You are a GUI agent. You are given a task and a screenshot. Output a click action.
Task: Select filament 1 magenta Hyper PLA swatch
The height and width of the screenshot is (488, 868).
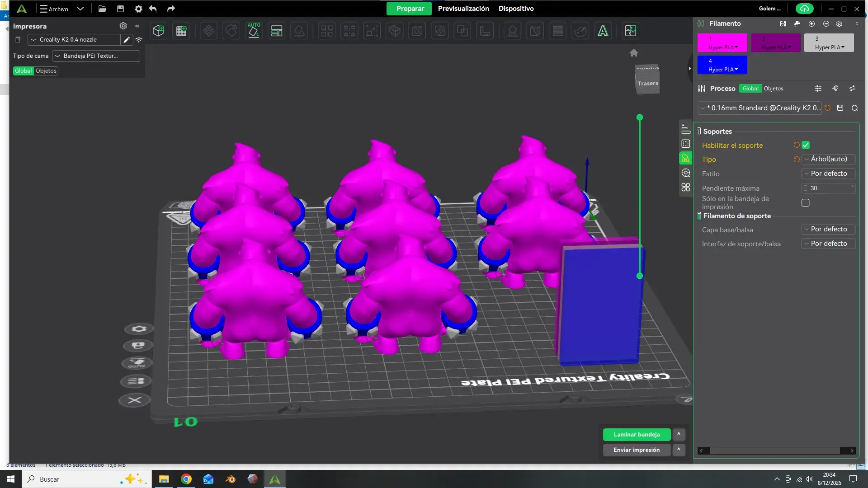pos(722,42)
